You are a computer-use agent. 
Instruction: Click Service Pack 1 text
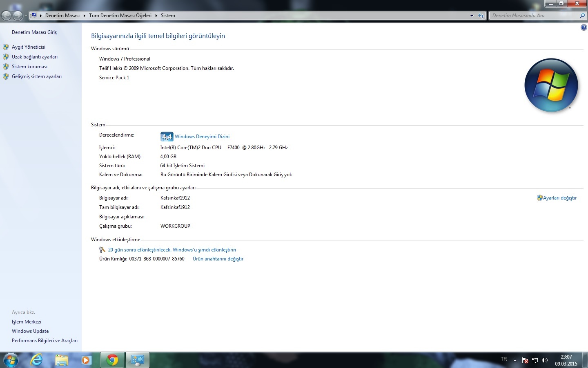click(x=114, y=78)
